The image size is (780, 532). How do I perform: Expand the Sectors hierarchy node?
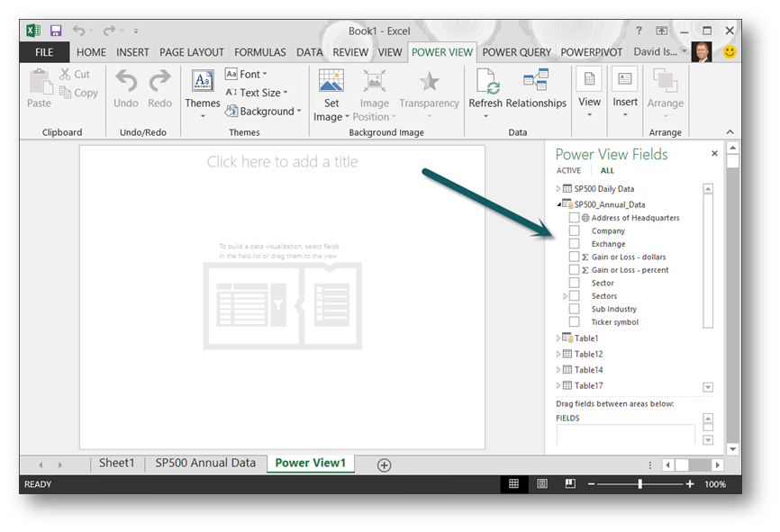(x=565, y=296)
